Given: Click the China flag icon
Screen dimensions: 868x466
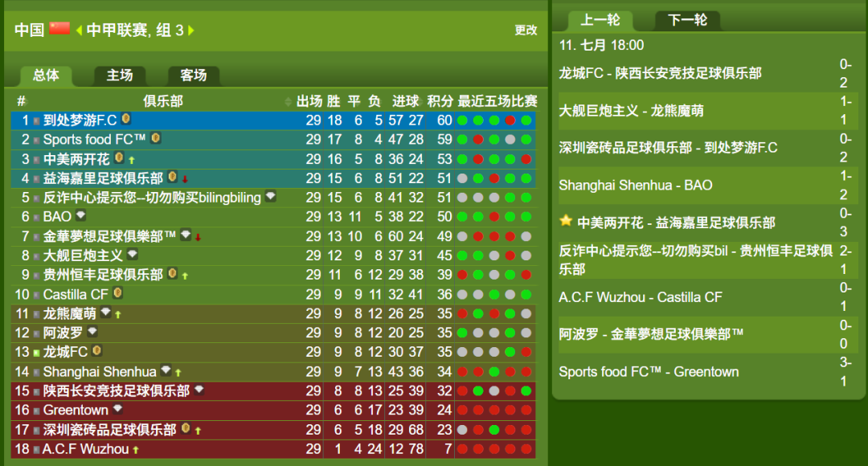Looking at the screenshot, I should (59, 28).
